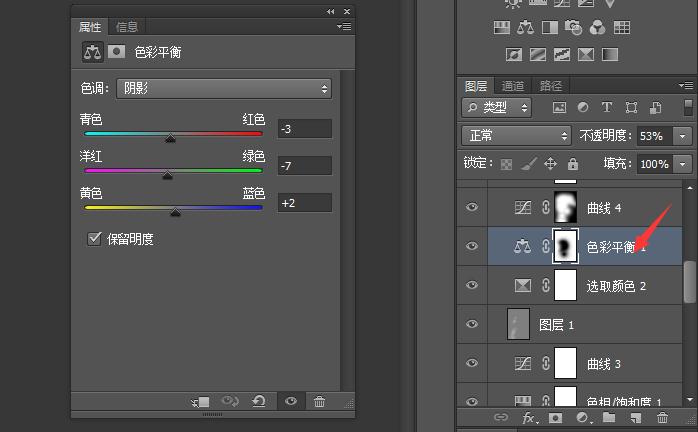Switch to the 属性 tab
This screenshot has height=432, width=698.
[x=90, y=27]
